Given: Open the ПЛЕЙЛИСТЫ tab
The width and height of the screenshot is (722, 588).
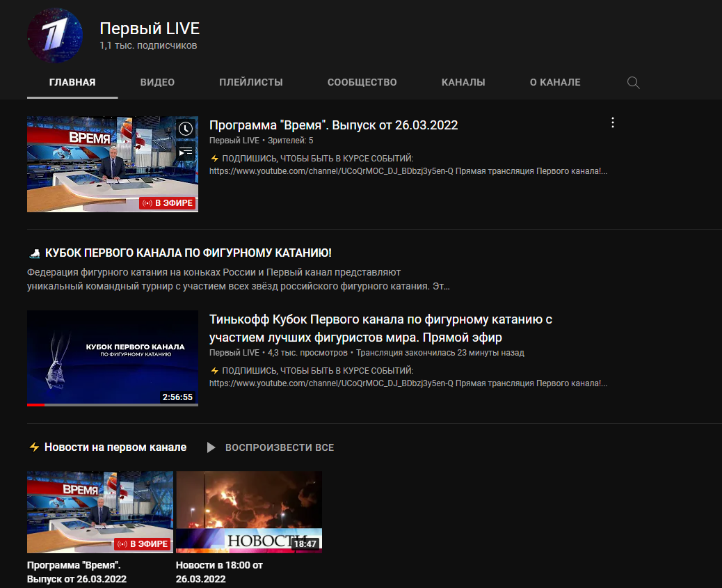Looking at the screenshot, I should 250,82.
